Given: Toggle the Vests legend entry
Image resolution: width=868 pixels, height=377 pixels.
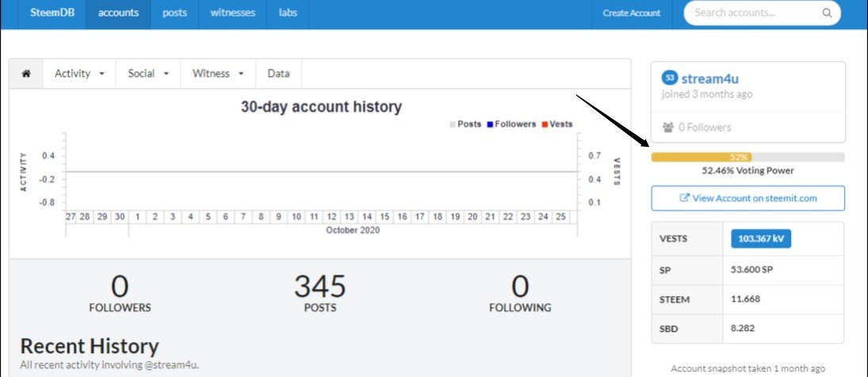Looking at the screenshot, I should point(556,125).
